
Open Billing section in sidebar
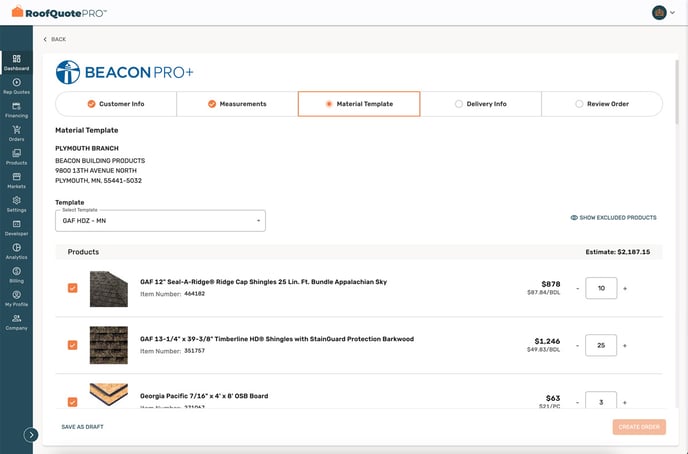point(16,275)
